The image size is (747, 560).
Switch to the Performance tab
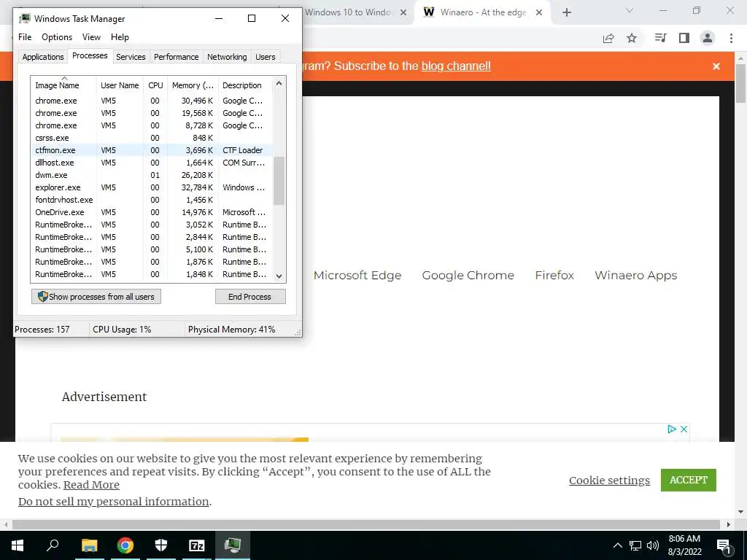click(176, 57)
